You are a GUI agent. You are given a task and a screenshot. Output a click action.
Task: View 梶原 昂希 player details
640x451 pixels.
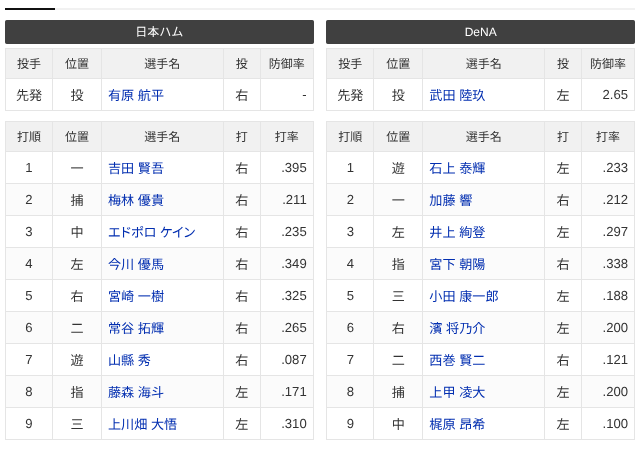(x=457, y=424)
